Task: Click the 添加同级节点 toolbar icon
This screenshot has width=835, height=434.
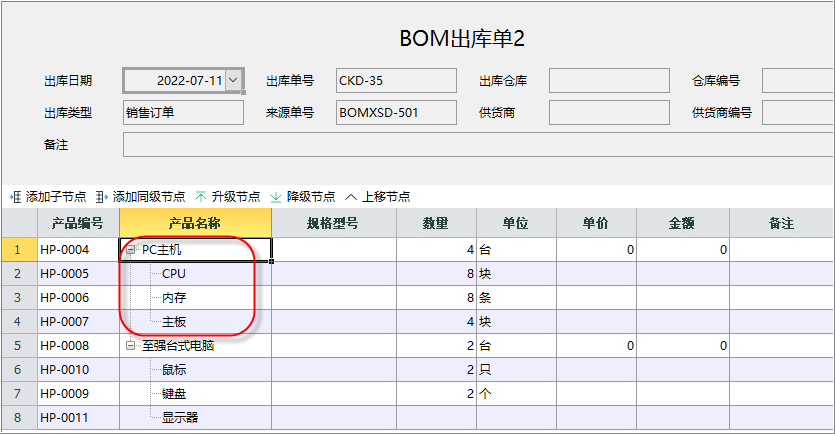Action: (x=102, y=197)
